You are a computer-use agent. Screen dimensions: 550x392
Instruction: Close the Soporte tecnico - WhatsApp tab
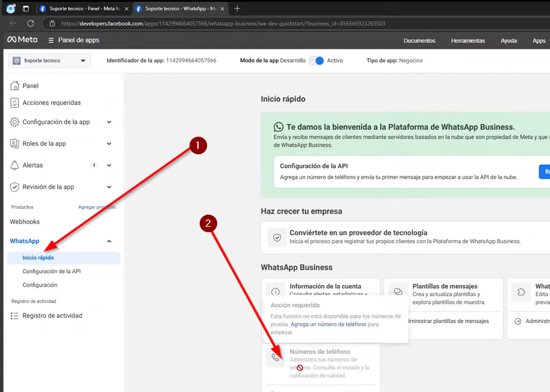pyautogui.click(x=222, y=9)
